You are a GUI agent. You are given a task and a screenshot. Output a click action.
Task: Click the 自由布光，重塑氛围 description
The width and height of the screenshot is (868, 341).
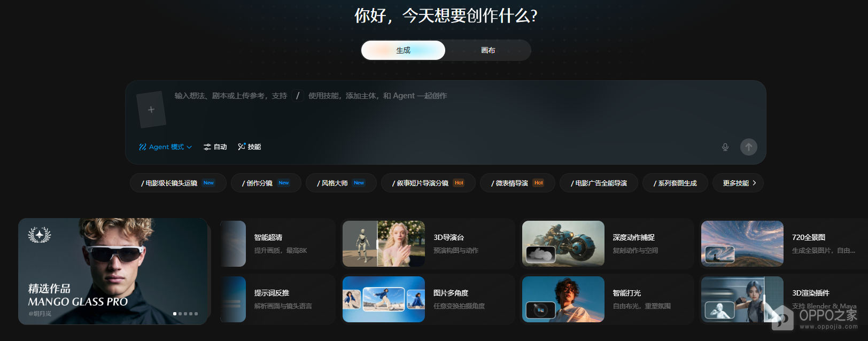click(x=642, y=306)
